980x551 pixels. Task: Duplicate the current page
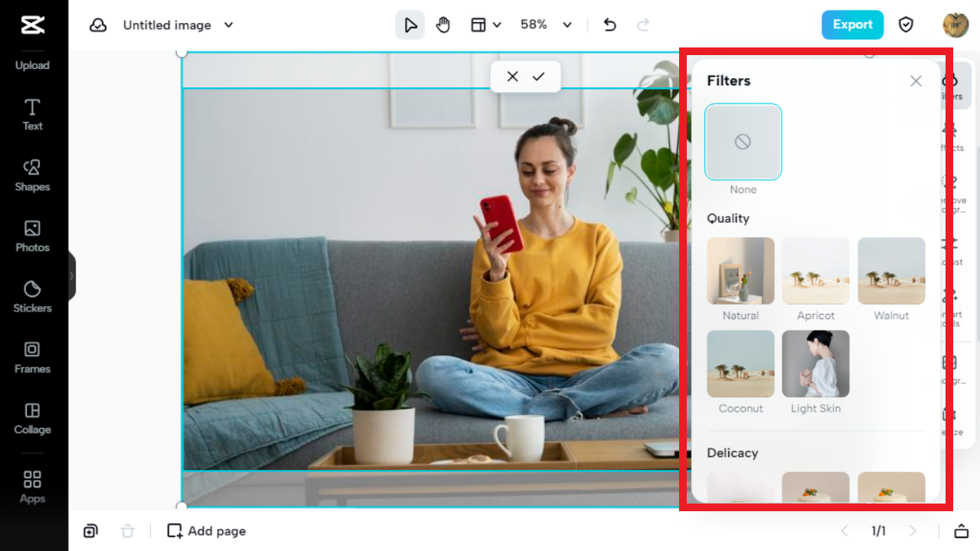tap(90, 531)
